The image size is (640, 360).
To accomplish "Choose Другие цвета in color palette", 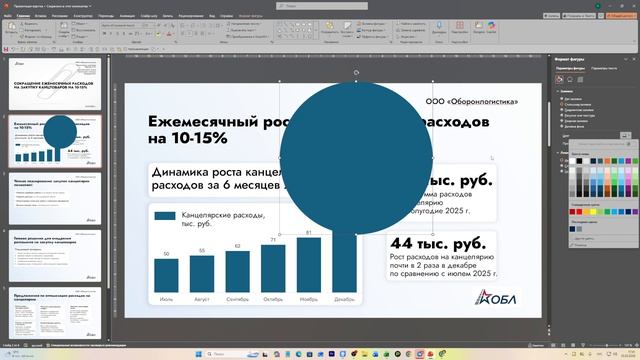I will (x=584, y=238).
